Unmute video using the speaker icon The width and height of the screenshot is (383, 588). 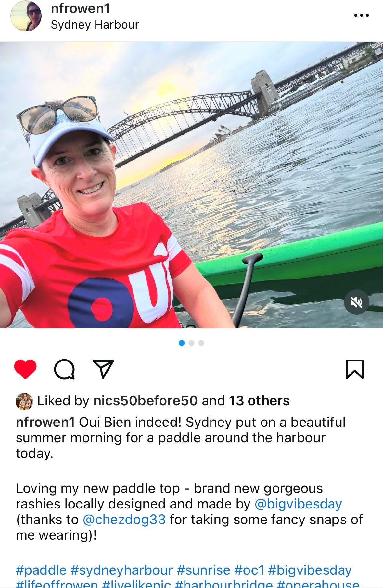coord(357,302)
